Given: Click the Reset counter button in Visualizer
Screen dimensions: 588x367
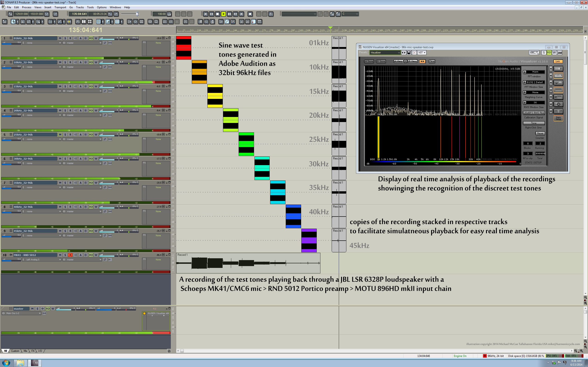Looking at the screenshot, I should point(540,133).
